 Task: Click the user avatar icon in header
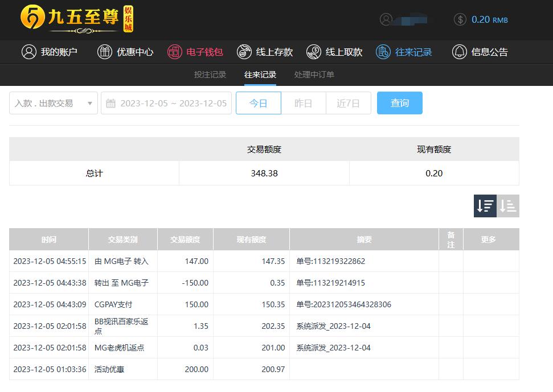click(x=386, y=19)
